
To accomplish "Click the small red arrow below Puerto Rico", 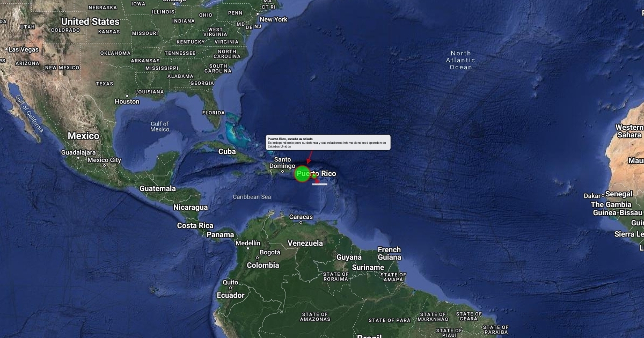I will pos(317,181).
